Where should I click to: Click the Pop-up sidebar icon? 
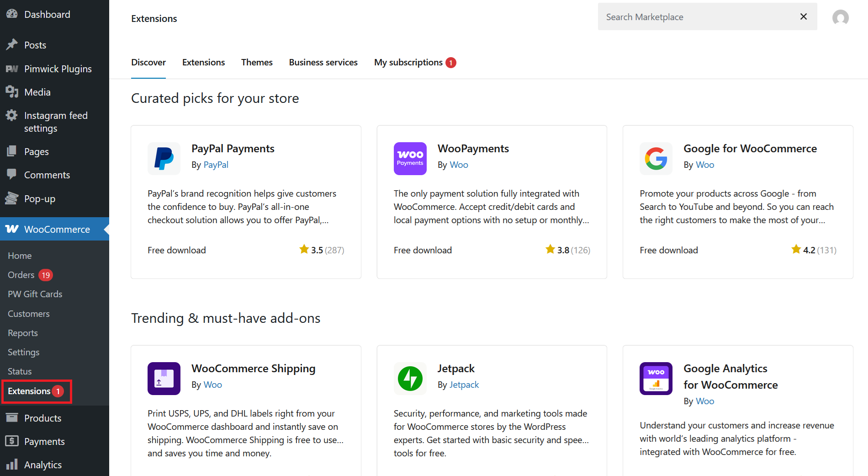pyautogui.click(x=12, y=198)
